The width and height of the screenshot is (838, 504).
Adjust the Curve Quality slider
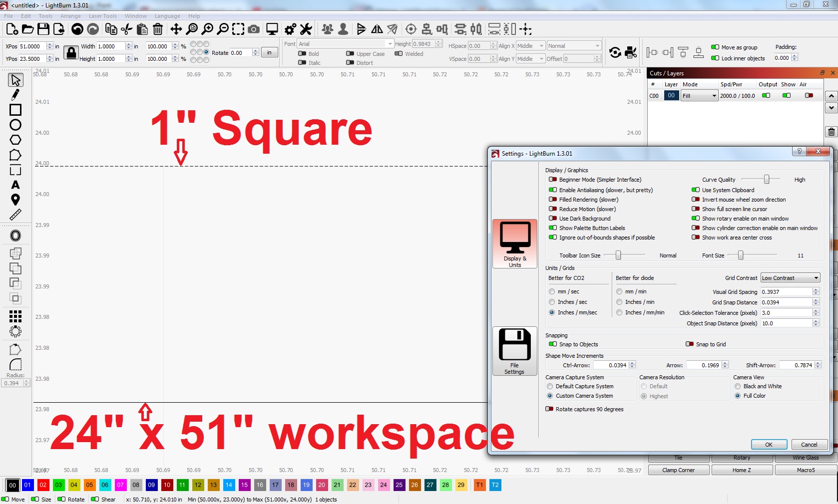coord(766,179)
